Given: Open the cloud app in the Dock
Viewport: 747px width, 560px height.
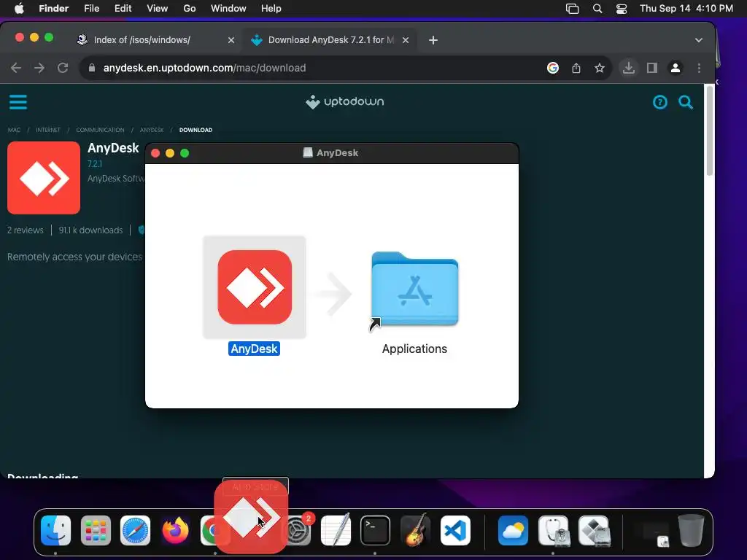Looking at the screenshot, I should click(x=513, y=531).
